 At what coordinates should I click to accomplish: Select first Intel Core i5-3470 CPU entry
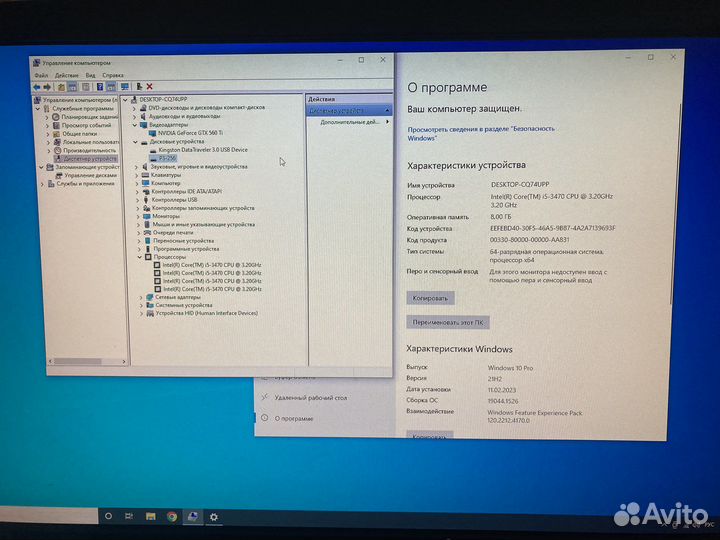coord(212,265)
